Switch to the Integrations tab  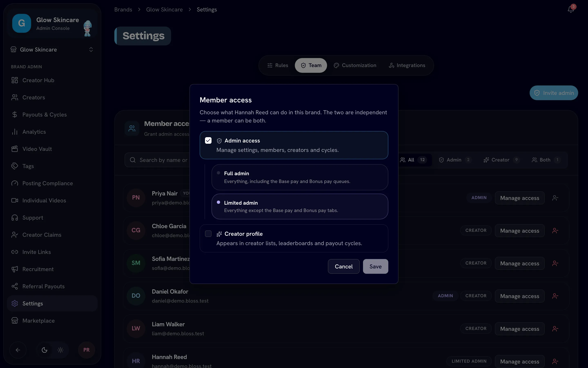pos(407,65)
